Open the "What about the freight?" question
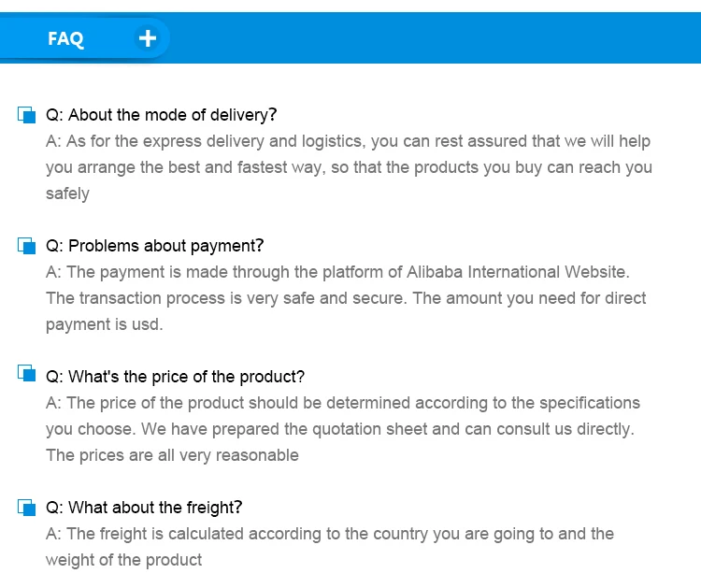The image size is (701, 588). 144,508
